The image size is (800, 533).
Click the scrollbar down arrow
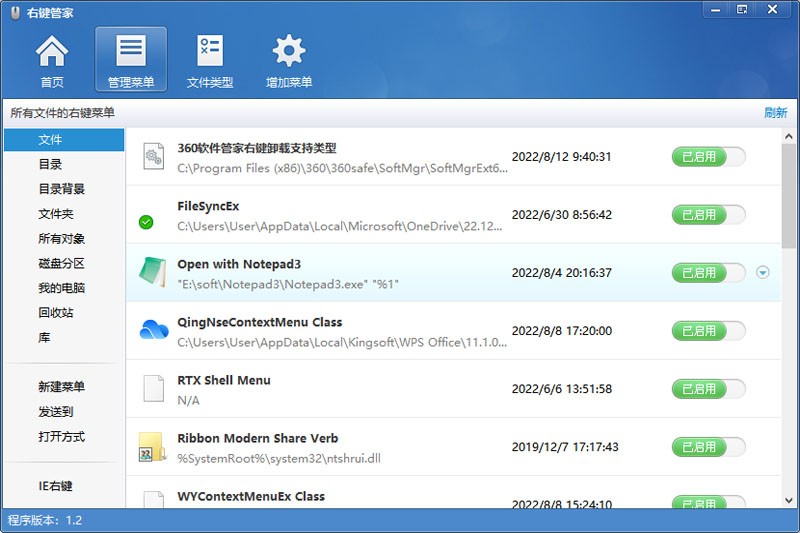coord(788,500)
